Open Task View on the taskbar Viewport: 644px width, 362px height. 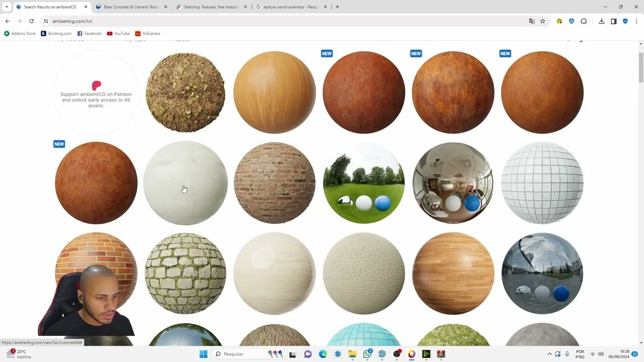pos(292,354)
